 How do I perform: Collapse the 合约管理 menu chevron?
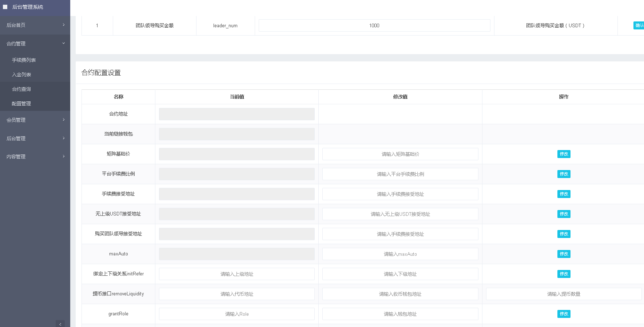64,43
